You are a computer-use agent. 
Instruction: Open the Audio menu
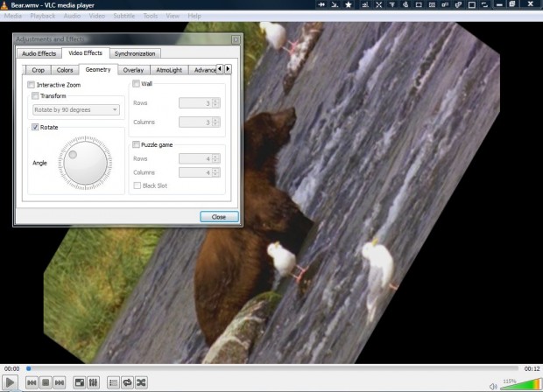[72, 16]
